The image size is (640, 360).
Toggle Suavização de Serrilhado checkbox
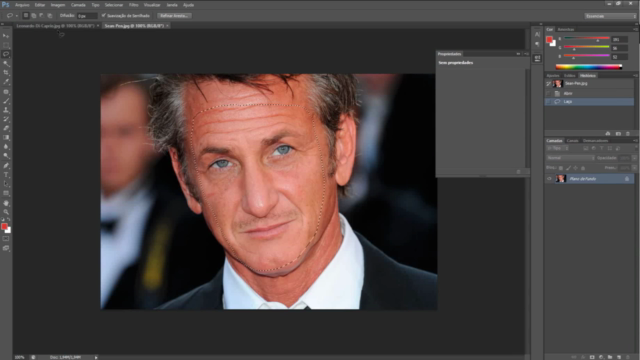pyautogui.click(x=104, y=16)
